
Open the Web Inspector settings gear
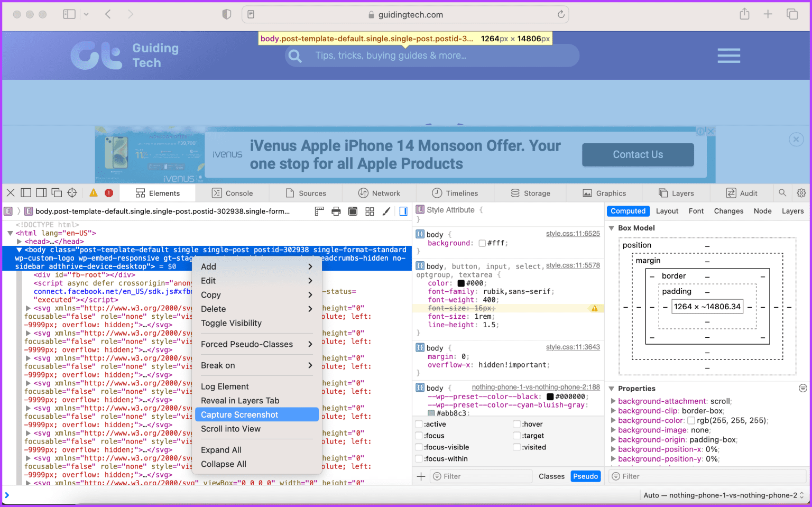tap(801, 193)
